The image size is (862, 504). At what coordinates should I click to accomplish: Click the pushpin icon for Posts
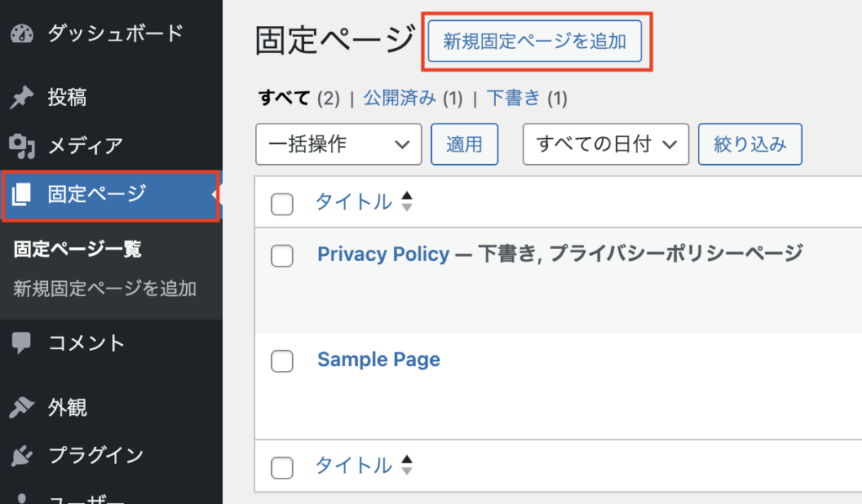coord(22,98)
